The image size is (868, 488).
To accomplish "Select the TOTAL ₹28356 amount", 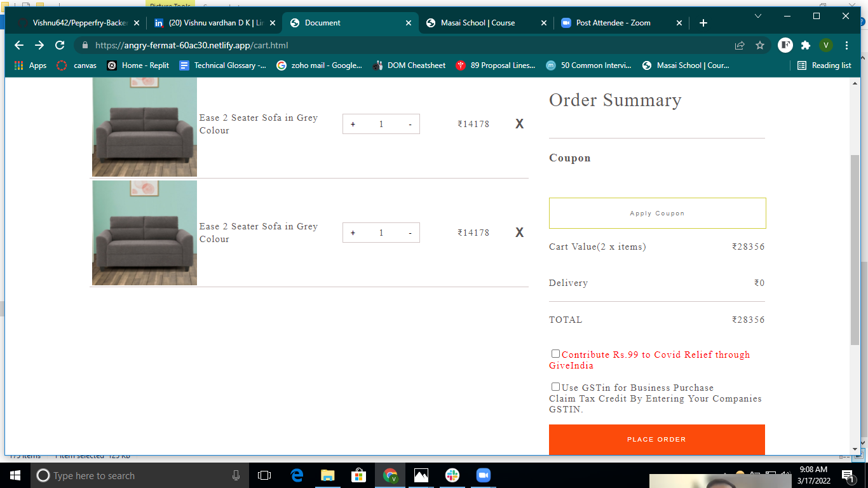I will click(x=749, y=320).
